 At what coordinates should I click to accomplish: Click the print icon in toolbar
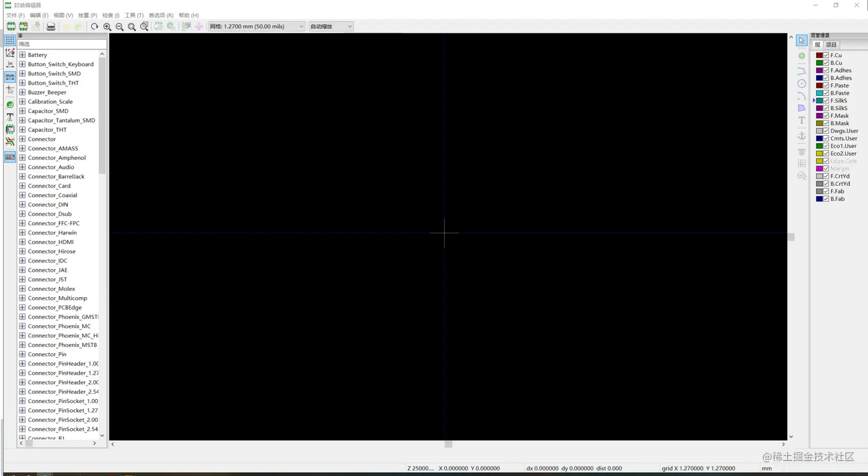pyautogui.click(x=51, y=26)
